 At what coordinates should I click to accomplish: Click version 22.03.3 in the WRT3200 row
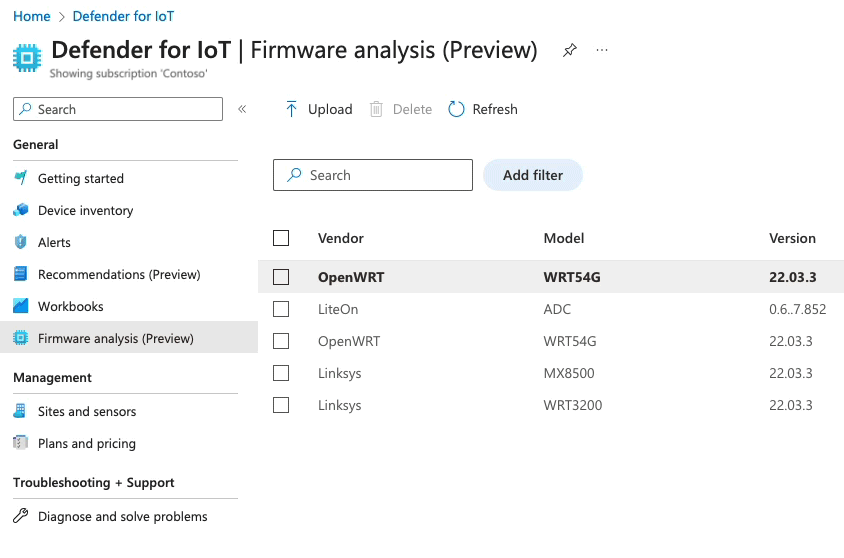click(x=791, y=405)
